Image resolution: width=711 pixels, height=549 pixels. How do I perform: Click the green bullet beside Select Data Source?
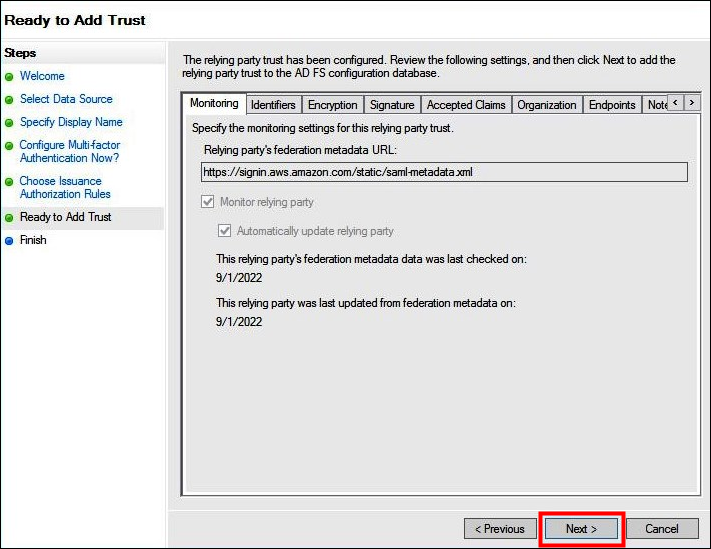9,100
